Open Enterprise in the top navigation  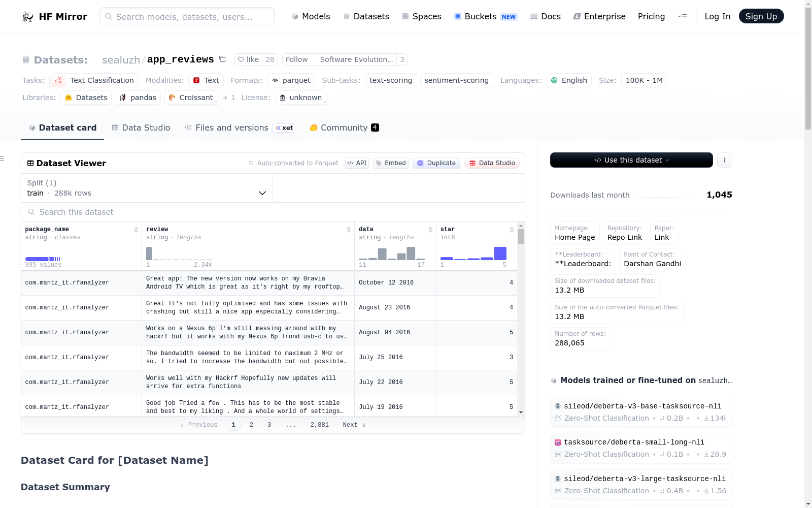(599, 16)
